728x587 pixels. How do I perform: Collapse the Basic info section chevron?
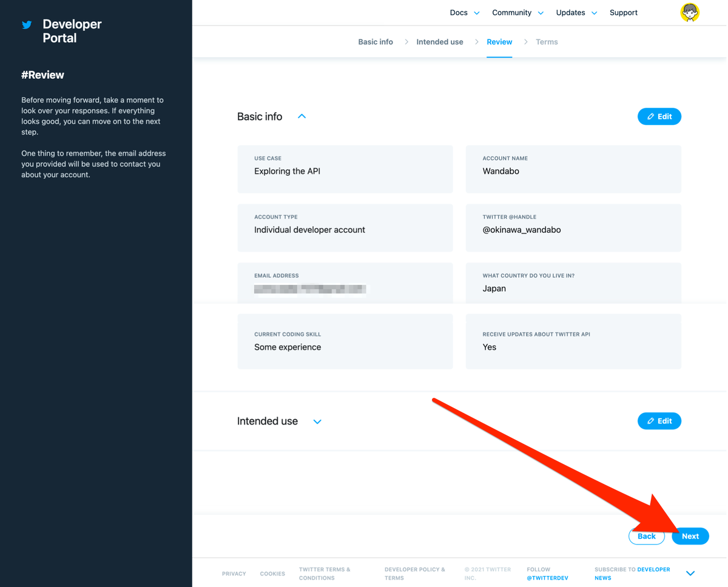coord(302,116)
